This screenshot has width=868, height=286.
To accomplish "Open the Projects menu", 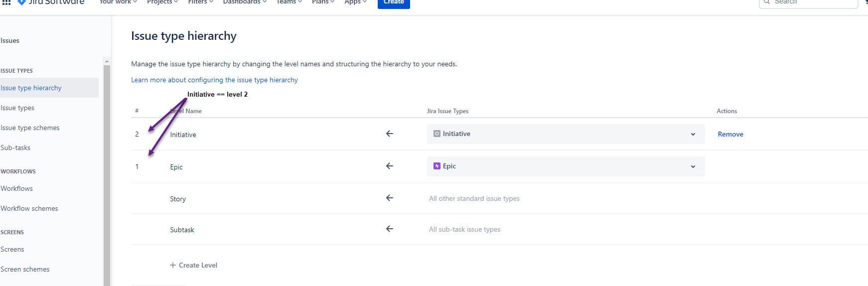I will click(x=162, y=2).
